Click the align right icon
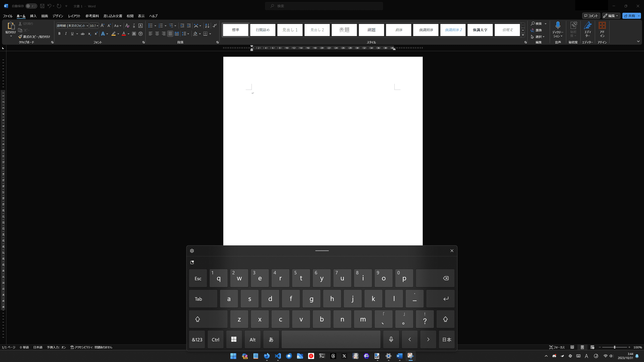 (164, 34)
